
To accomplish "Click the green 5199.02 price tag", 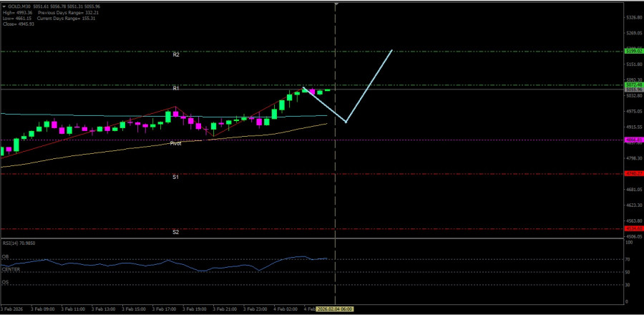I will (x=632, y=52).
